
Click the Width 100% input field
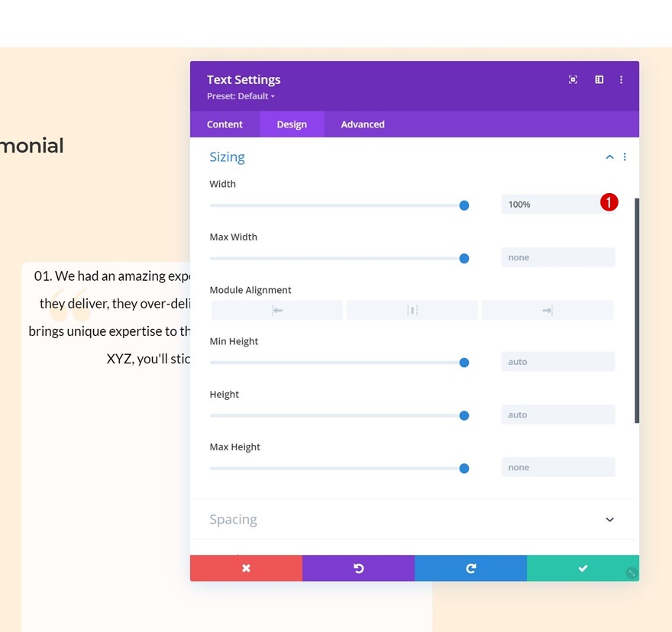[558, 205]
